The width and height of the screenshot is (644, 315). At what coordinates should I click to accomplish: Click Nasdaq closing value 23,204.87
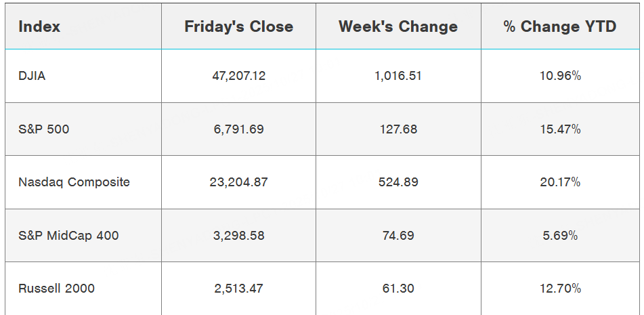[238, 182]
